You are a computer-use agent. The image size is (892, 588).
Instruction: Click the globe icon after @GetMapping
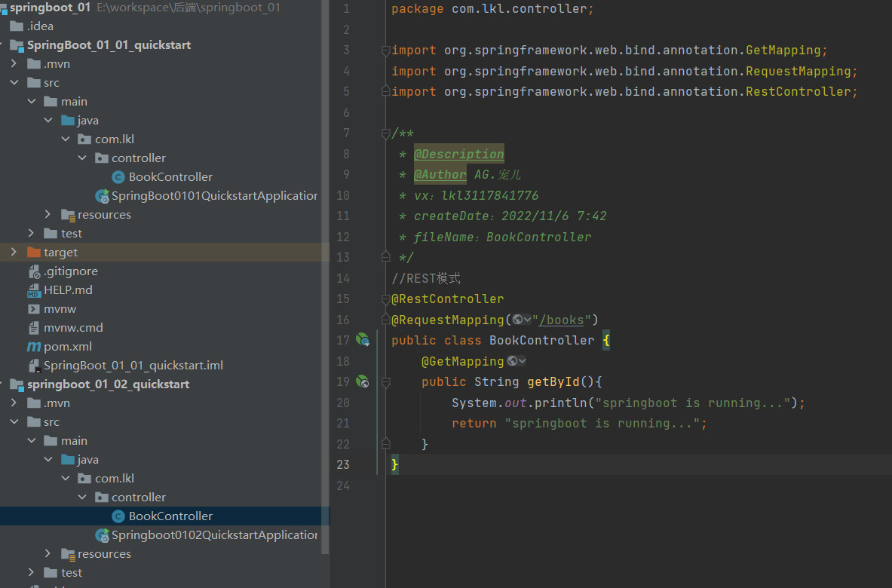(512, 361)
